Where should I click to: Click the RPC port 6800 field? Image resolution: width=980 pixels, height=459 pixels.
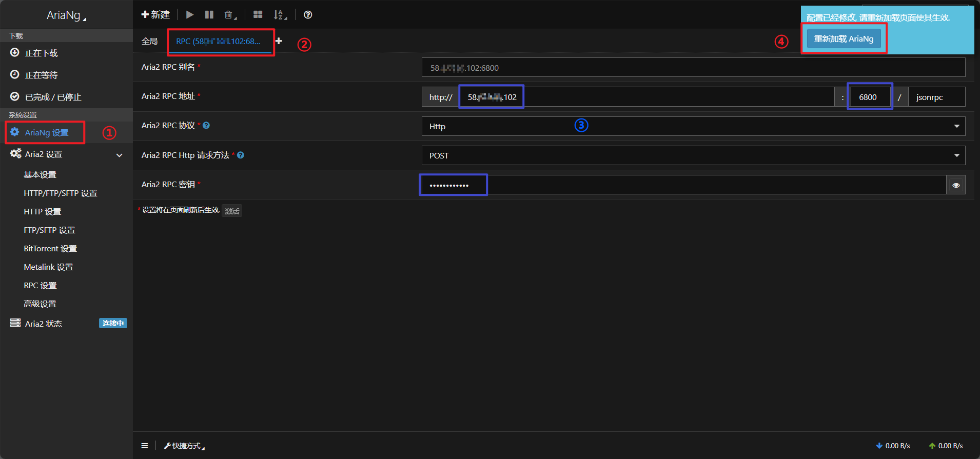870,97
